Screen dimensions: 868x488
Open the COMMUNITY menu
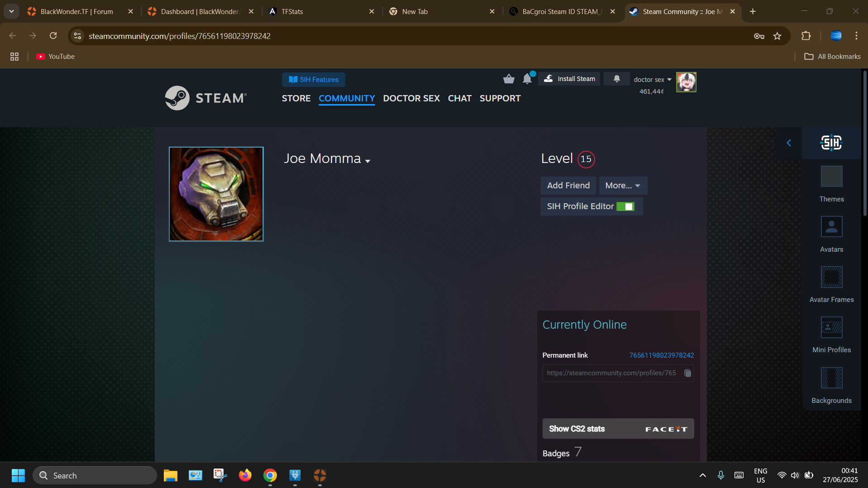(x=347, y=98)
